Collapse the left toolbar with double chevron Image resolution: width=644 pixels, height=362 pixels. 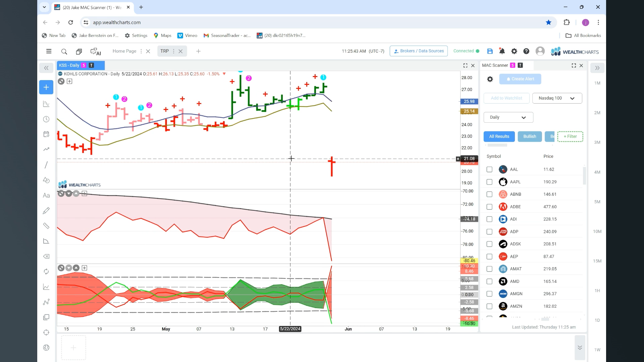[46, 68]
